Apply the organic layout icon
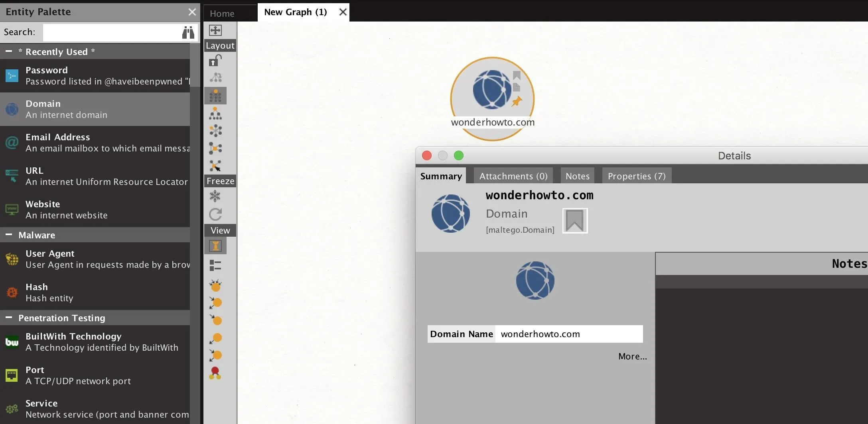868x424 pixels. click(x=215, y=148)
